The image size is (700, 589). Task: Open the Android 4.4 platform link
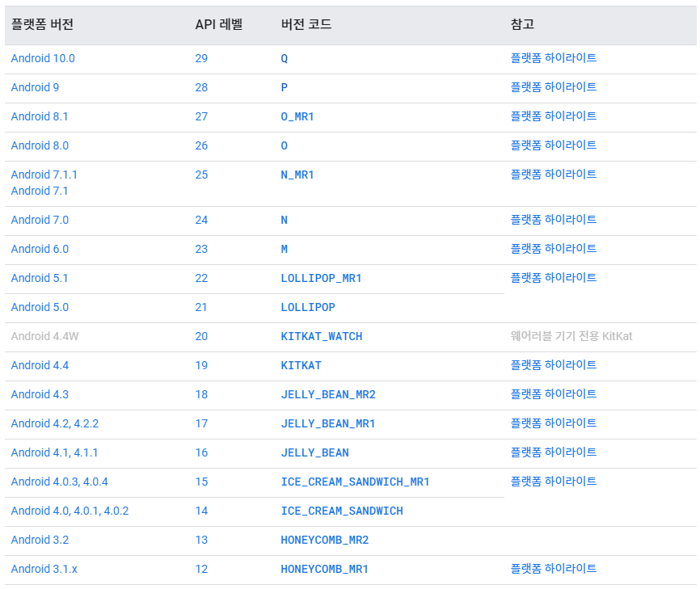40,365
